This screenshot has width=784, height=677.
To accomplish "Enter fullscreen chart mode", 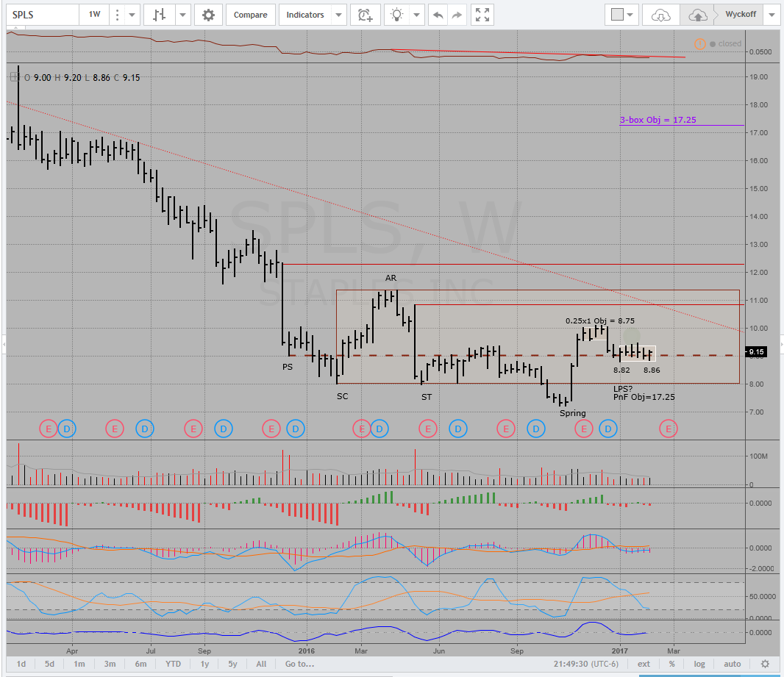I will click(x=482, y=15).
